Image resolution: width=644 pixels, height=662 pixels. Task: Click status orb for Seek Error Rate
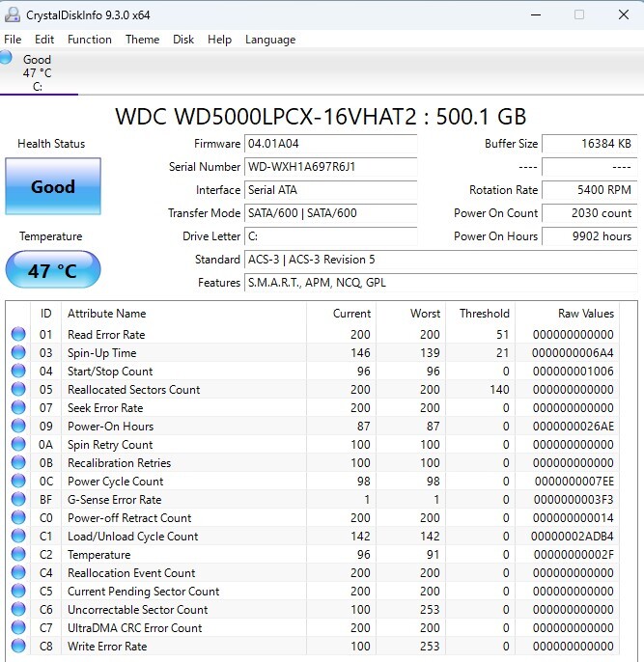[x=18, y=407]
